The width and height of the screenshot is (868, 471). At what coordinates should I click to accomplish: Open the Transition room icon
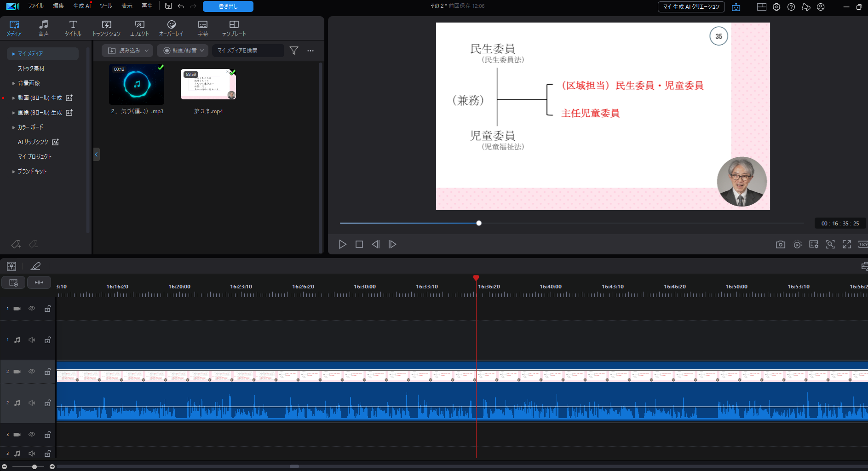coord(106,28)
